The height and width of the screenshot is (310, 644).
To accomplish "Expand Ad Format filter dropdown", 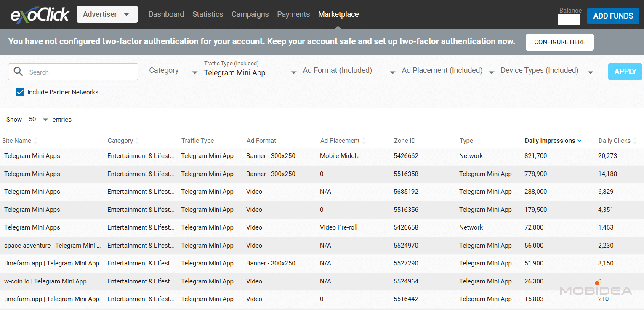I will (349, 71).
